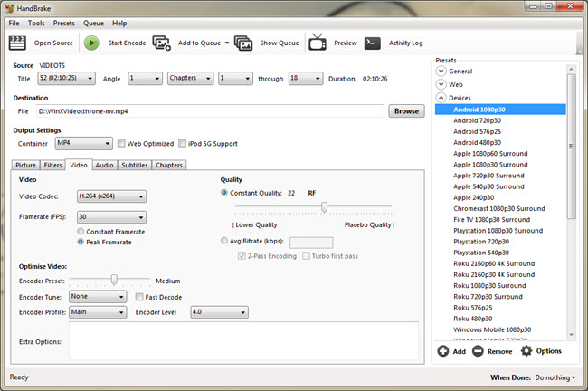588x391 pixels.
Task: Toggle iPod 5G Support checkbox
Action: [182, 143]
